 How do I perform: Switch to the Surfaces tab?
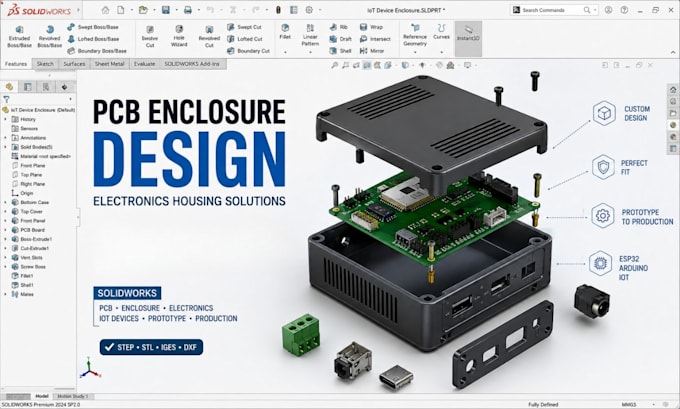[74, 64]
